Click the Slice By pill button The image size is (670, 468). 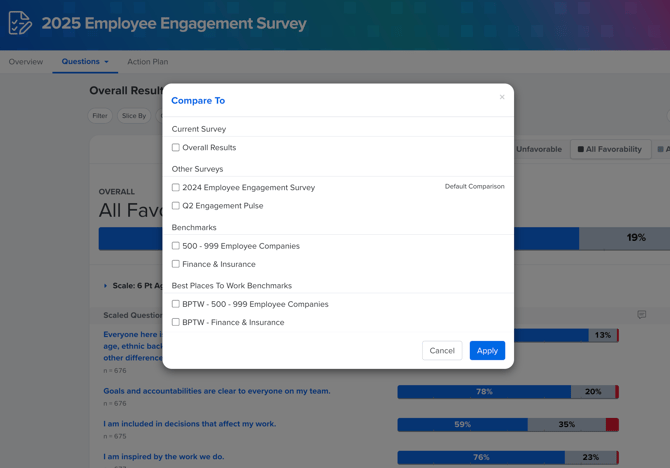point(134,116)
